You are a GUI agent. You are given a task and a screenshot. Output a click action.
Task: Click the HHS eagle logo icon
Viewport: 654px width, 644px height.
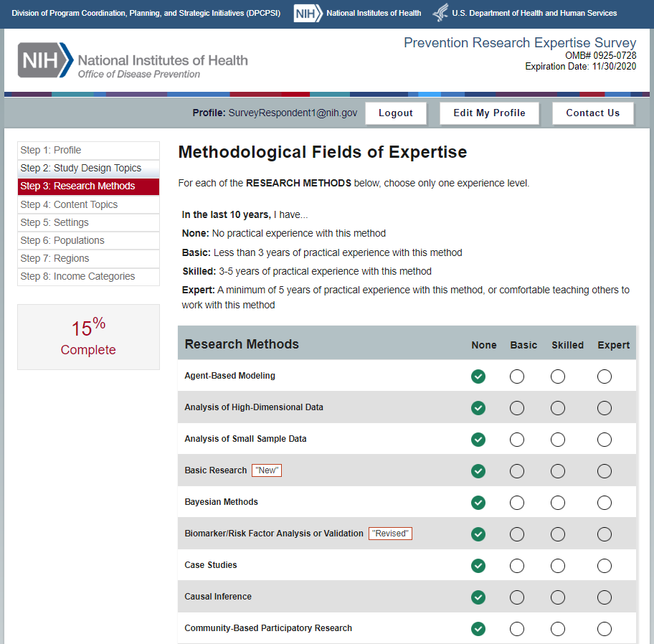tap(440, 14)
